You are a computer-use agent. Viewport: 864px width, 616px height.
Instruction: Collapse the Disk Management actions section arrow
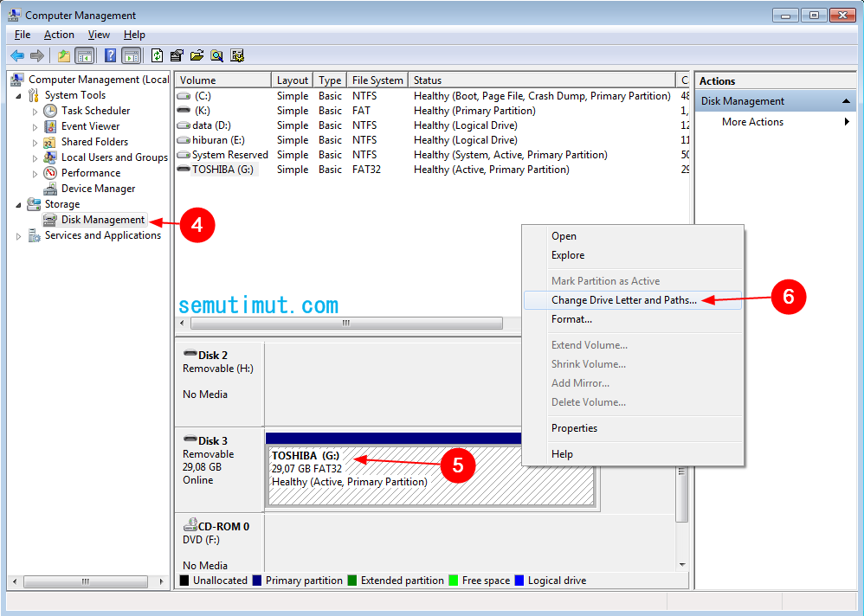tap(846, 101)
